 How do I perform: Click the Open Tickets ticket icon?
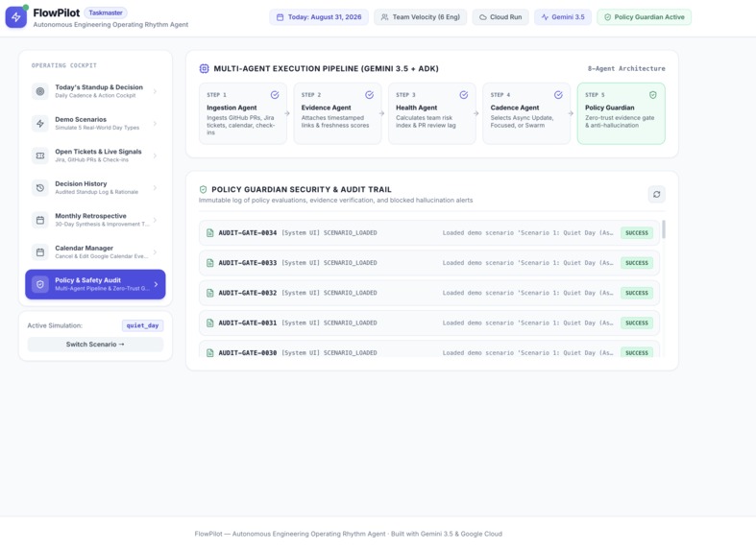pyautogui.click(x=40, y=155)
